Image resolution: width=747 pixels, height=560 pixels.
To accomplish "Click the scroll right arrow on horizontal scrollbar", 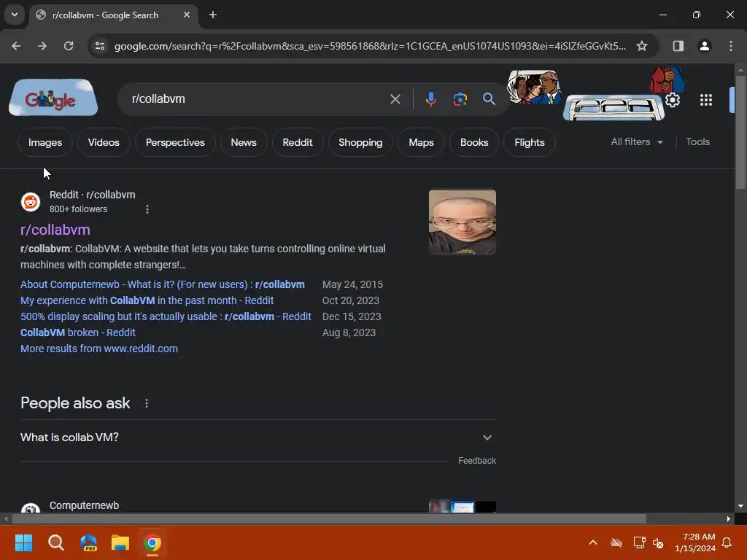I will click(729, 518).
